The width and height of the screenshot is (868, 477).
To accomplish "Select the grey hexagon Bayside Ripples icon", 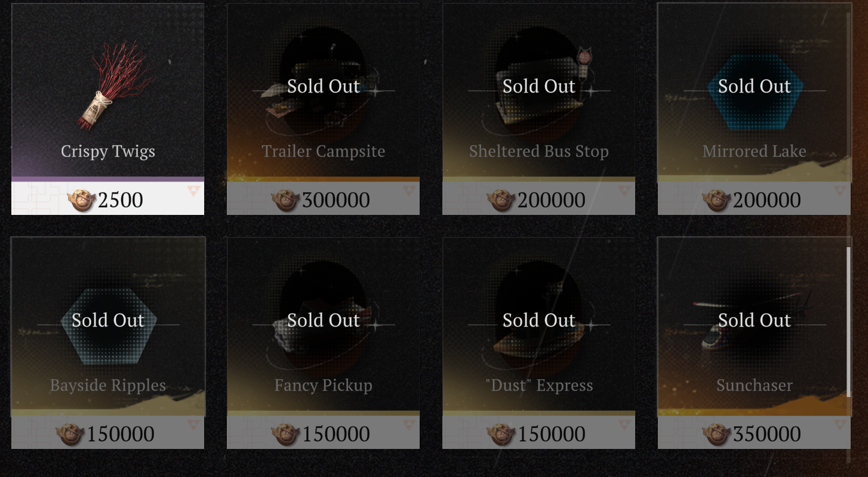I will tap(108, 326).
